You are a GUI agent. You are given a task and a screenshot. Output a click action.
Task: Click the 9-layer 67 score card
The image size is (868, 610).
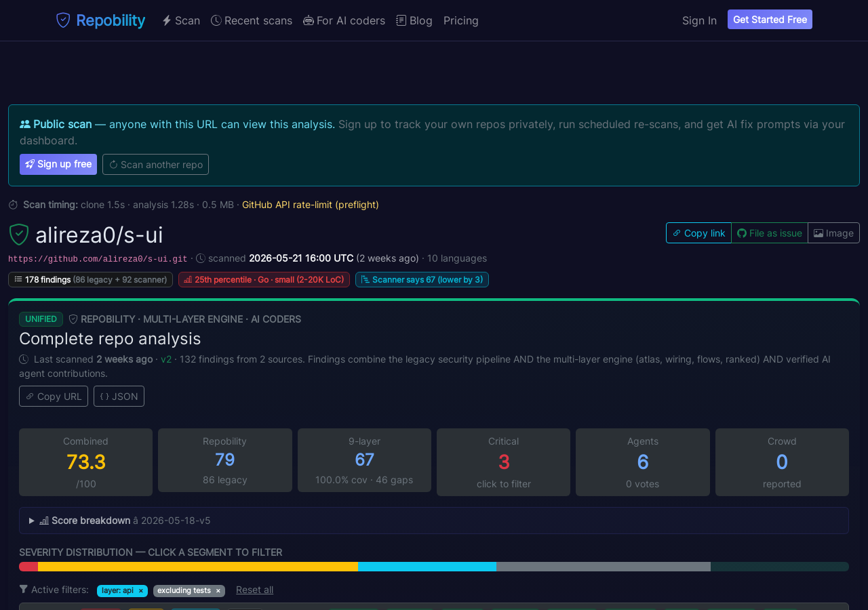coord(364,460)
